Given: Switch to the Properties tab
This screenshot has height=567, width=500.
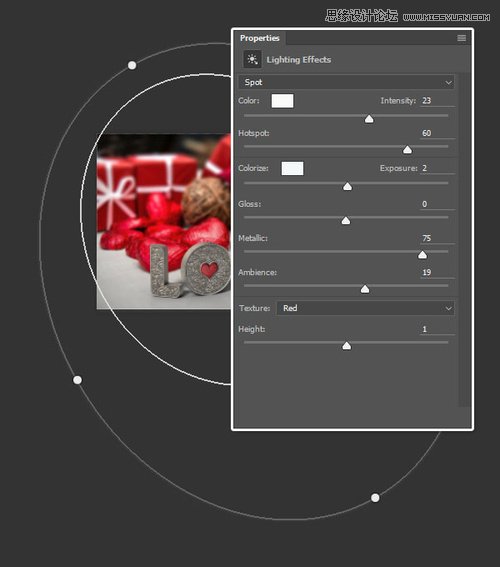Looking at the screenshot, I should pos(260,38).
